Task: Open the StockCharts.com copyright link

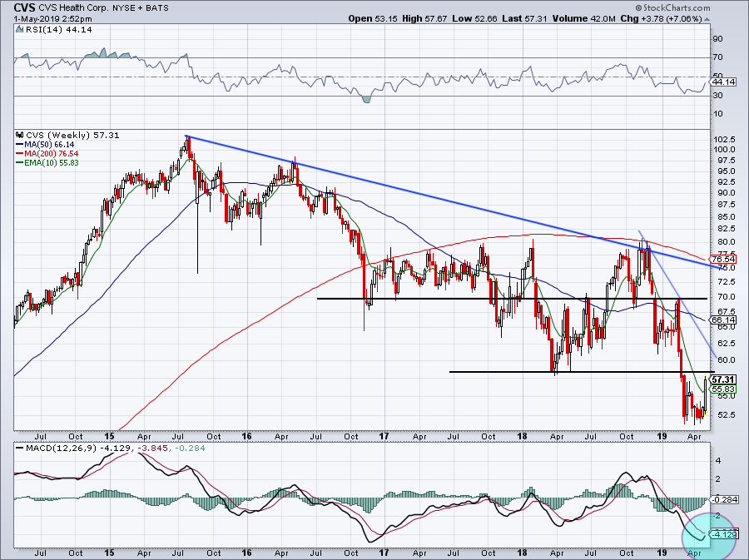Action: pos(672,7)
